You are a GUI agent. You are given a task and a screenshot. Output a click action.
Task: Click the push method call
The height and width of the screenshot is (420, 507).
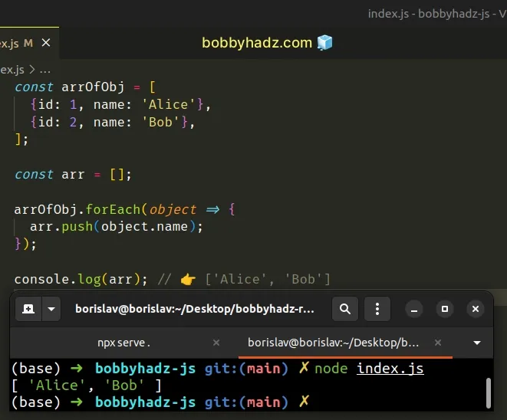click(x=77, y=226)
